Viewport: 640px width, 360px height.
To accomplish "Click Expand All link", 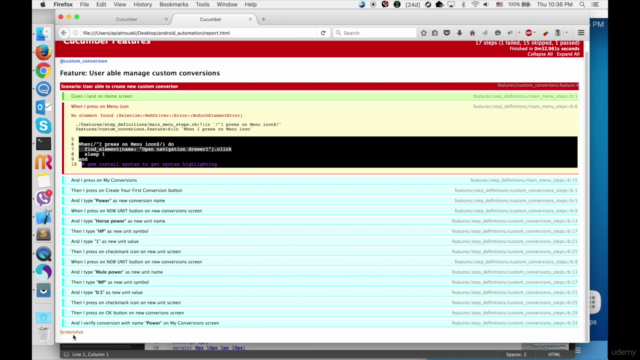I will [x=568, y=54].
